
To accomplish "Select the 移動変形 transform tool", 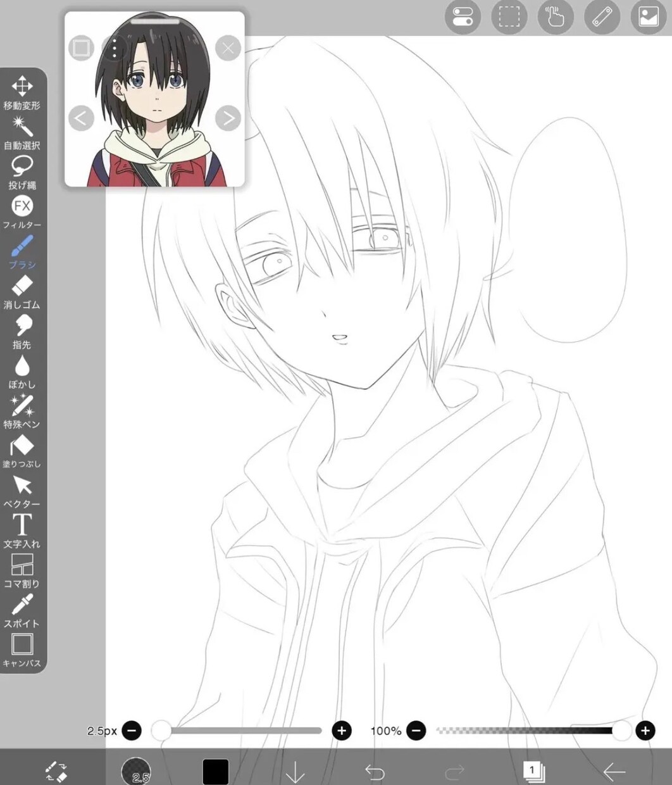I will point(22,92).
